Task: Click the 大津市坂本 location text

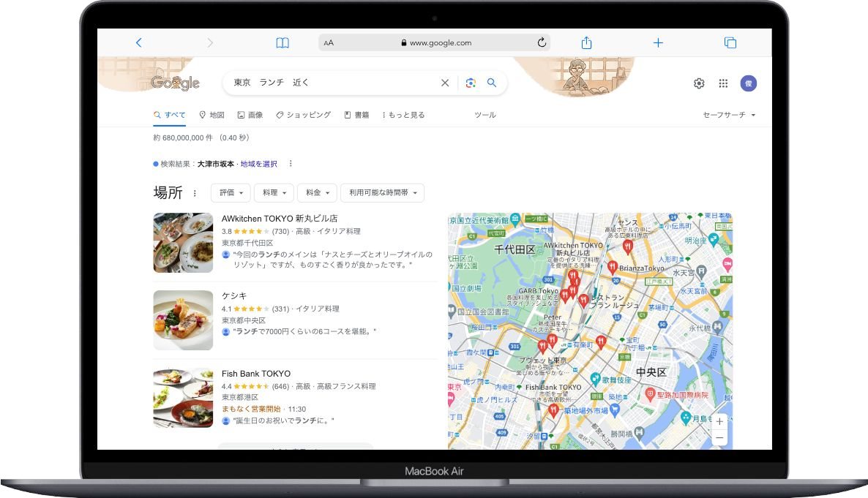Action: 216,164
